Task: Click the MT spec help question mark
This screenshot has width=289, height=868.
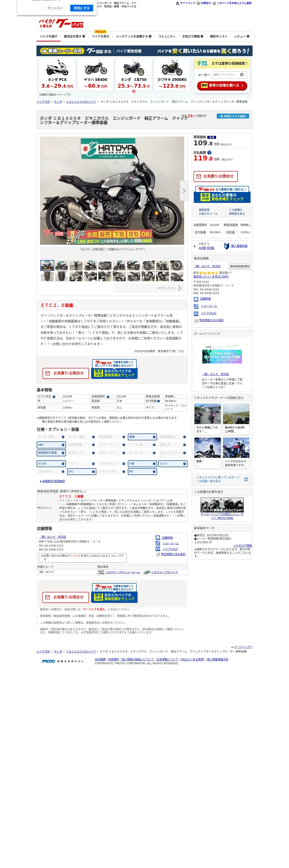Action: (154, 472)
